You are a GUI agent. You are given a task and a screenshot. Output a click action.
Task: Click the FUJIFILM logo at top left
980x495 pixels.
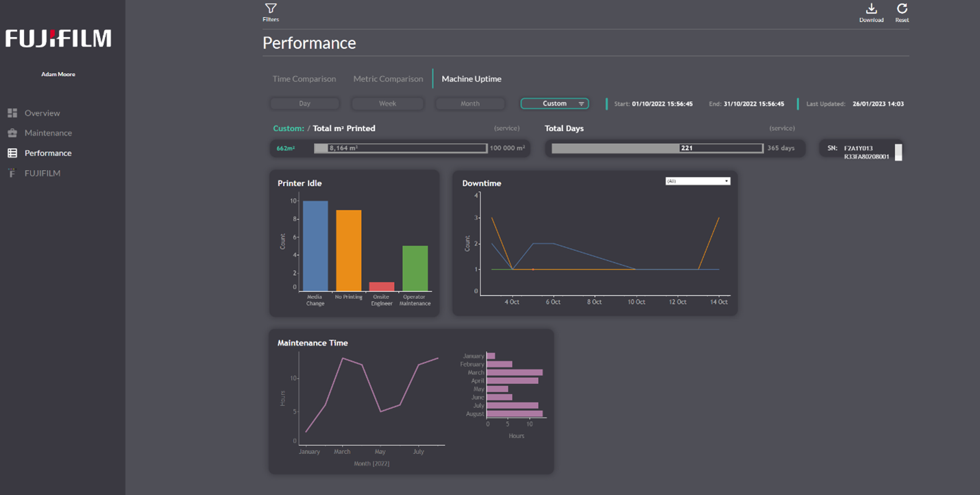pyautogui.click(x=58, y=38)
